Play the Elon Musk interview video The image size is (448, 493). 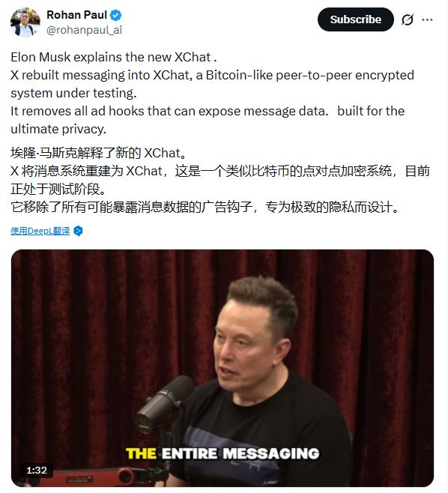click(x=223, y=368)
